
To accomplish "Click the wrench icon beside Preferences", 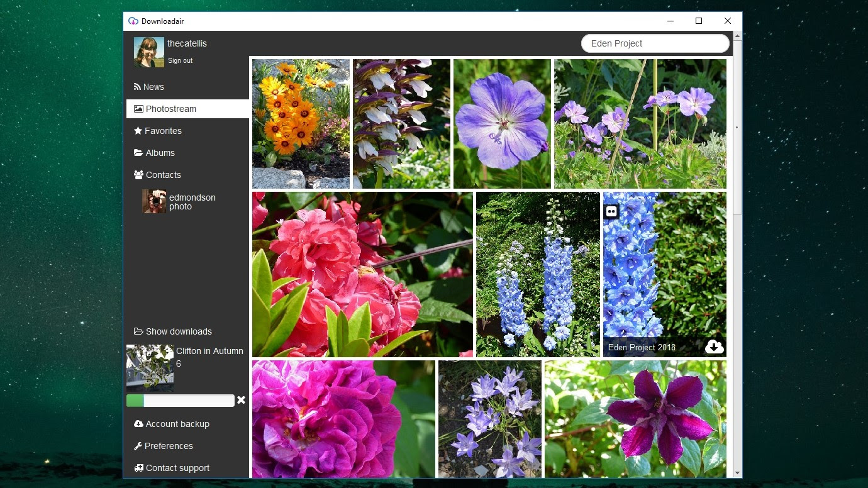I will tap(138, 446).
